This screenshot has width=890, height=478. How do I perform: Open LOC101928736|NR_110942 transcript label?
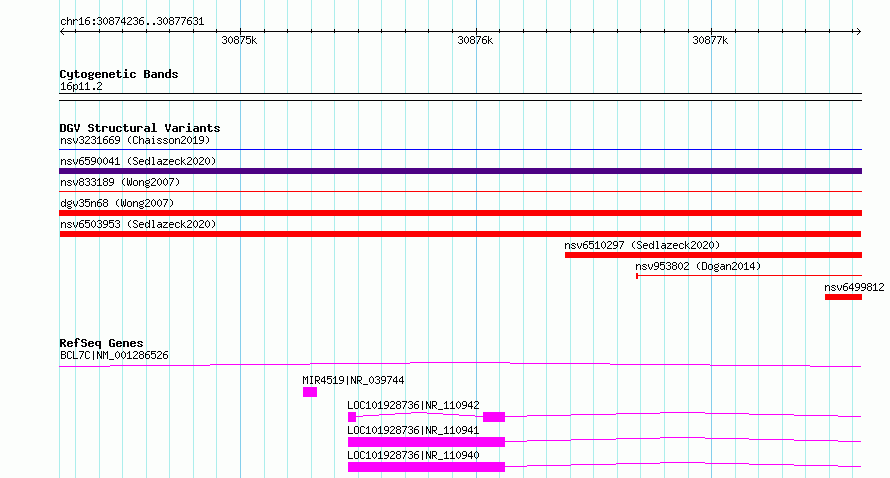point(413,405)
